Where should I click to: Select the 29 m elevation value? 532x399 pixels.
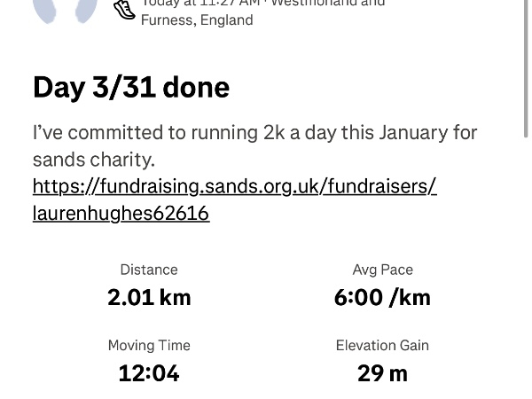click(382, 373)
